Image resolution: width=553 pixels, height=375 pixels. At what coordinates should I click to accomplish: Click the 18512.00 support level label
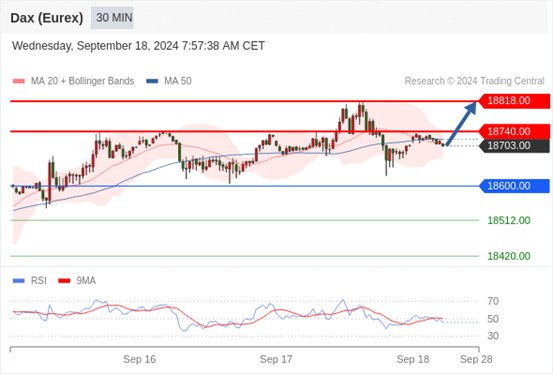coord(509,221)
